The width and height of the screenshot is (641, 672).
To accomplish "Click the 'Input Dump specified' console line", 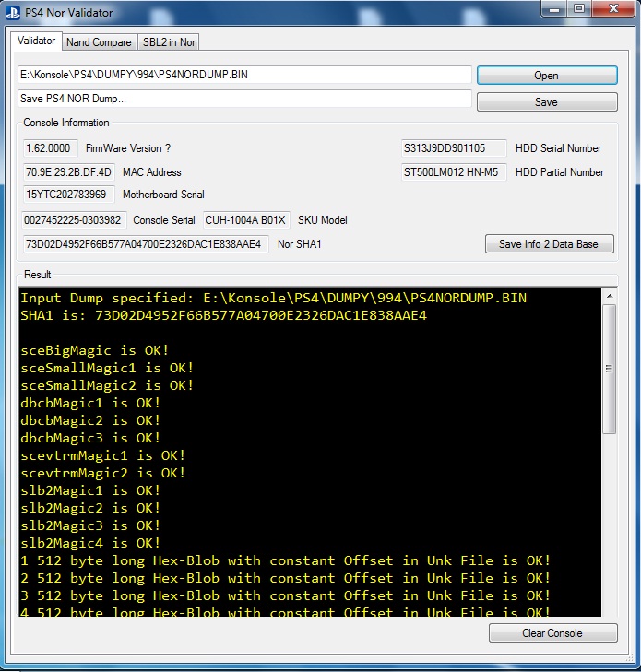I will click(x=274, y=299).
